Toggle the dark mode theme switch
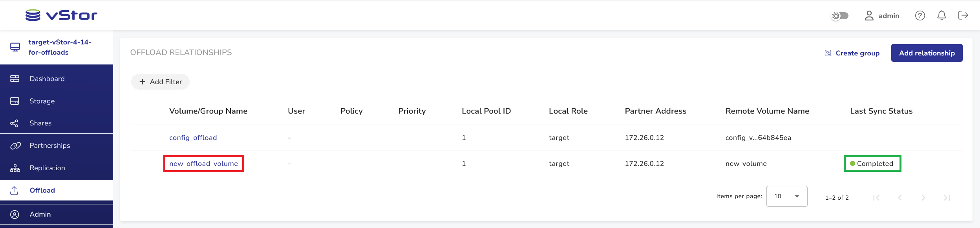980x228 pixels. point(840,16)
